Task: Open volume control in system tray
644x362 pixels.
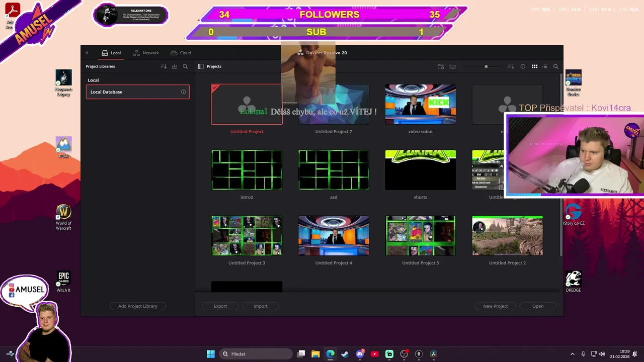Action: 602,354
